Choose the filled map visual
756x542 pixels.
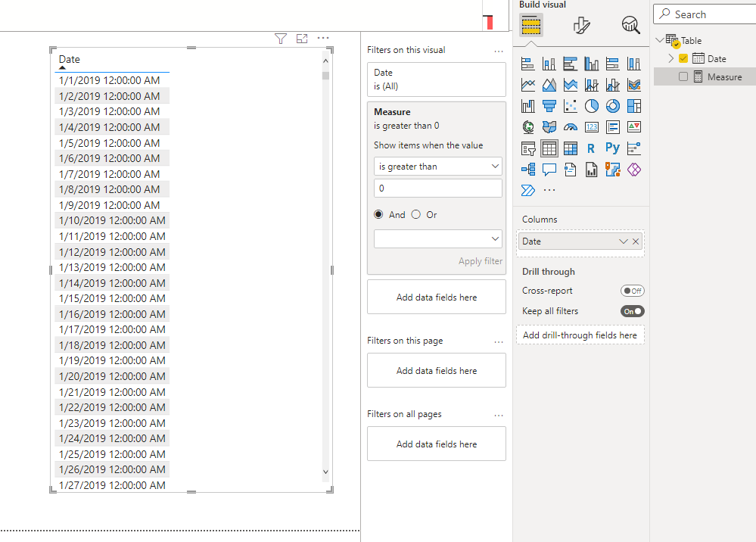[x=549, y=127]
